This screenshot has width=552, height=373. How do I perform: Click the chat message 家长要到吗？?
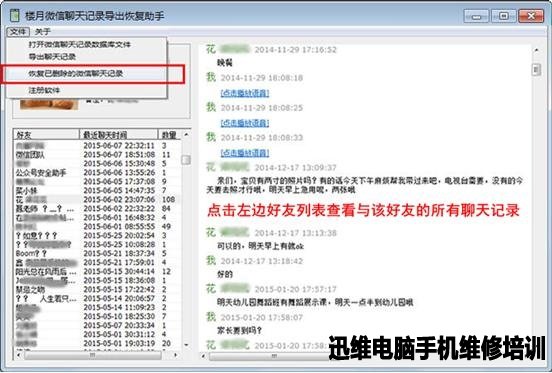(x=239, y=330)
